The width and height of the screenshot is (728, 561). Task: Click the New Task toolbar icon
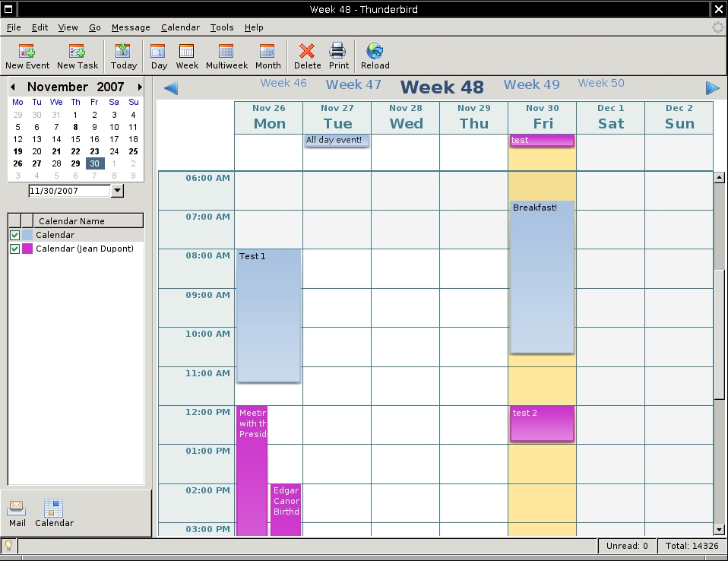click(78, 56)
